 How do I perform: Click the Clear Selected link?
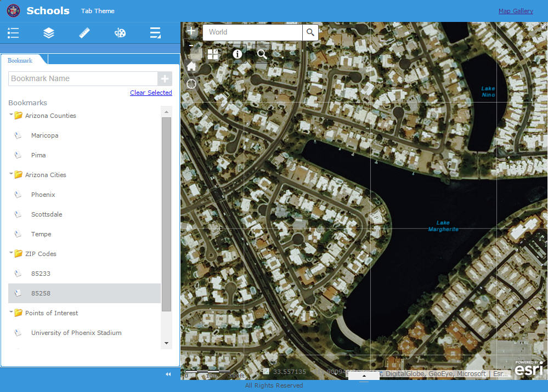click(x=151, y=93)
